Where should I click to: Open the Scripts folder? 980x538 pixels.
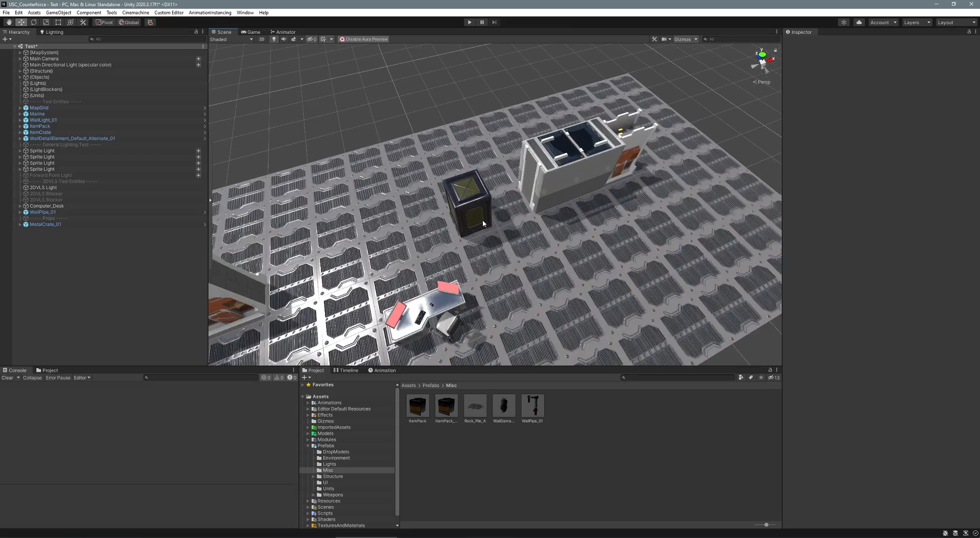point(325,513)
